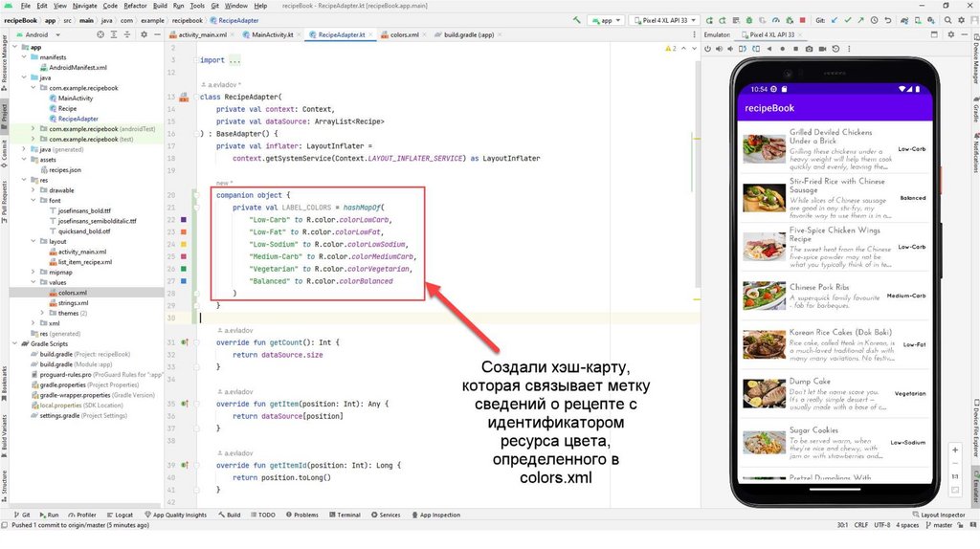This screenshot has width=980, height=549.
Task: Fold the companion object code block
Action: coord(198,194)
